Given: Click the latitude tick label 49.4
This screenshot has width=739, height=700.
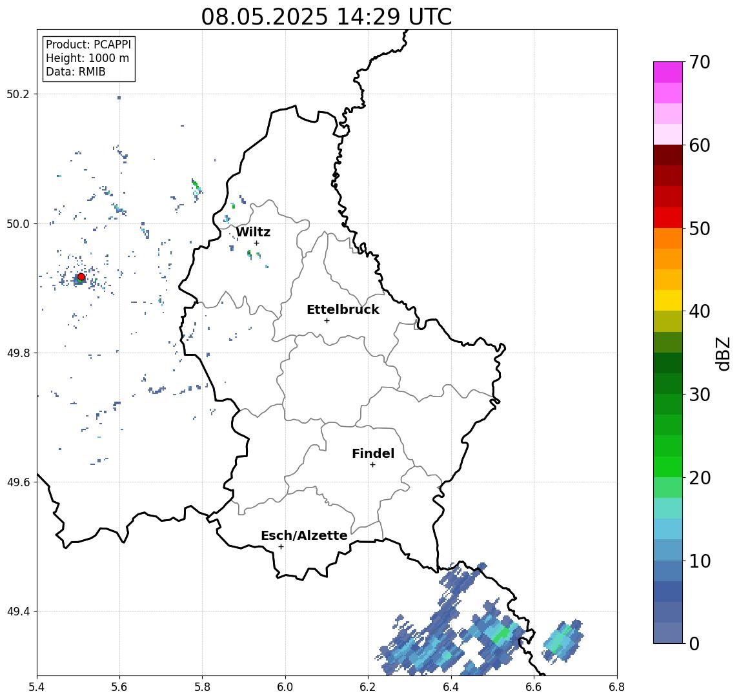Looking at the screenshot, I should (x=18, y=612).
